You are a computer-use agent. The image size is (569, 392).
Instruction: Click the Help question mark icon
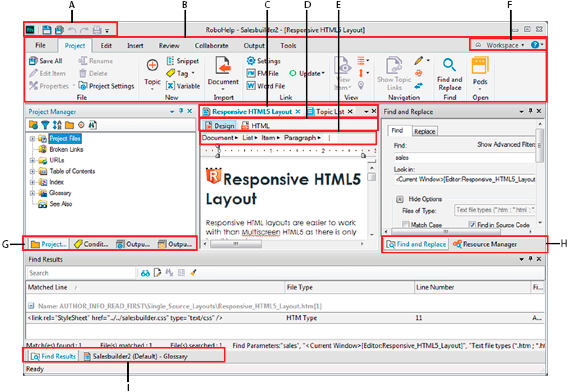[535, 45]
